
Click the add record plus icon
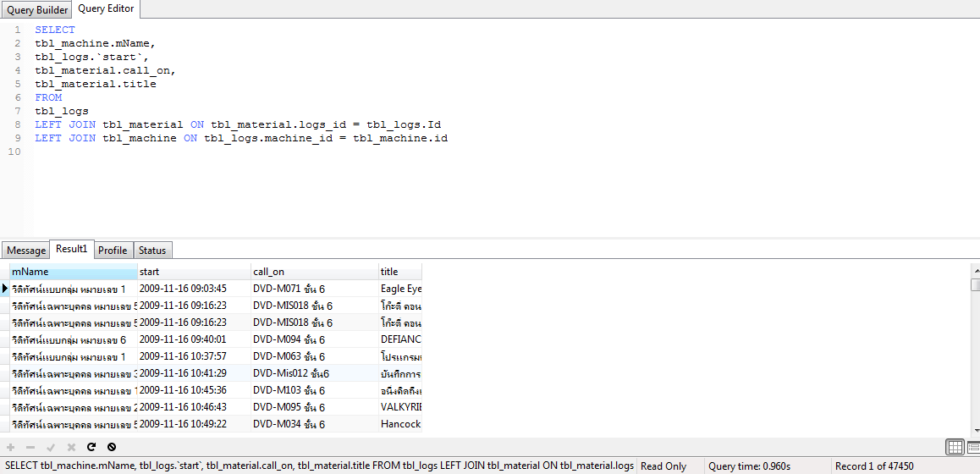[x=11, y=447]
